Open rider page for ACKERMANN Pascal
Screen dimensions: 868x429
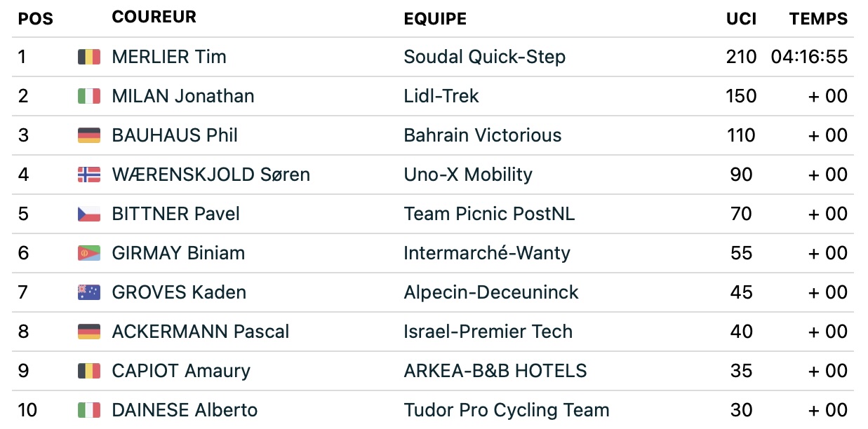coord(201,332)
